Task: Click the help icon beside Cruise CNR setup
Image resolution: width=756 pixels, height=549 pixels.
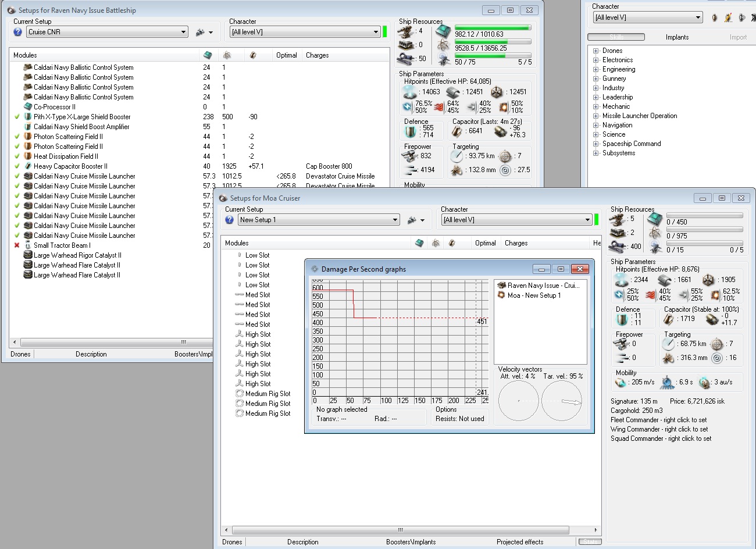Action: click(x=17, y=32)
